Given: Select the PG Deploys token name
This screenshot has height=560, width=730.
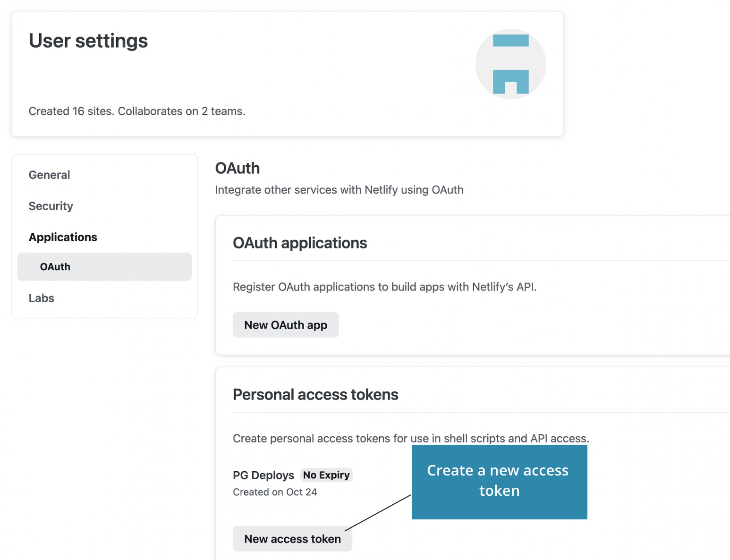Looking at the screenshot, I should tap(263, 475).
